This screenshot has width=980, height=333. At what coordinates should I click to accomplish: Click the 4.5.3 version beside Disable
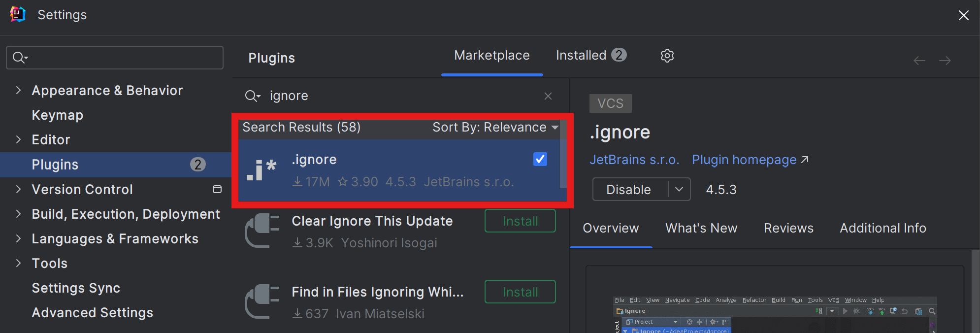[x=721, y=190]
